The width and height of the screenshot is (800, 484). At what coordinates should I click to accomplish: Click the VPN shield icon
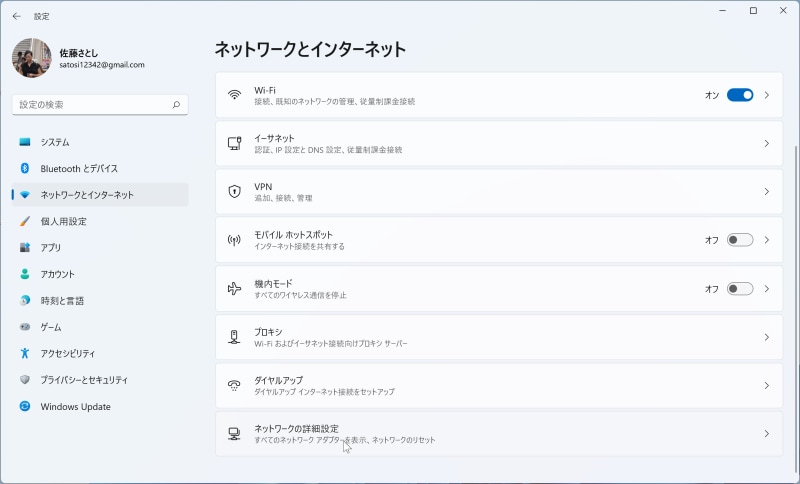click(234, 191)
